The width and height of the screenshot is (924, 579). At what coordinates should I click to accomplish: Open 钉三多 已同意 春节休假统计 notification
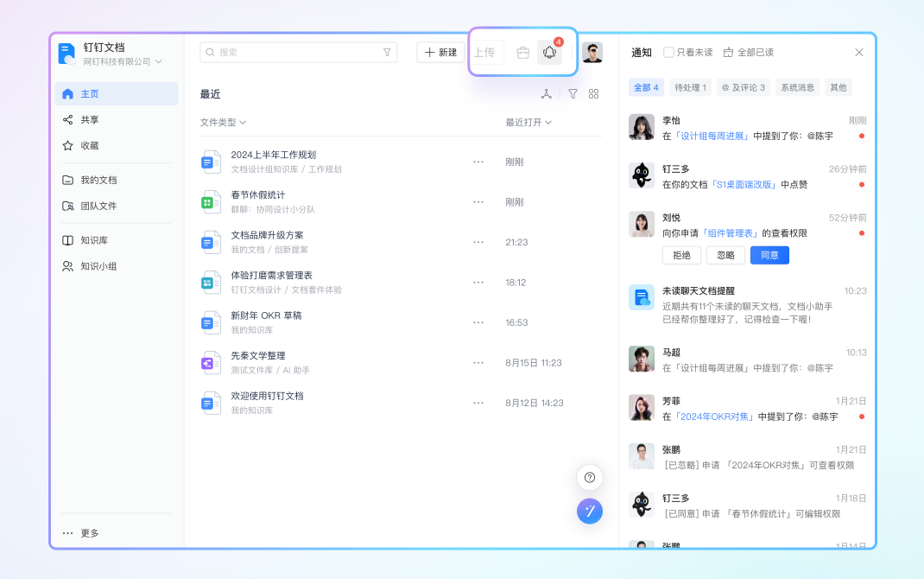click(x=748, y=506)
